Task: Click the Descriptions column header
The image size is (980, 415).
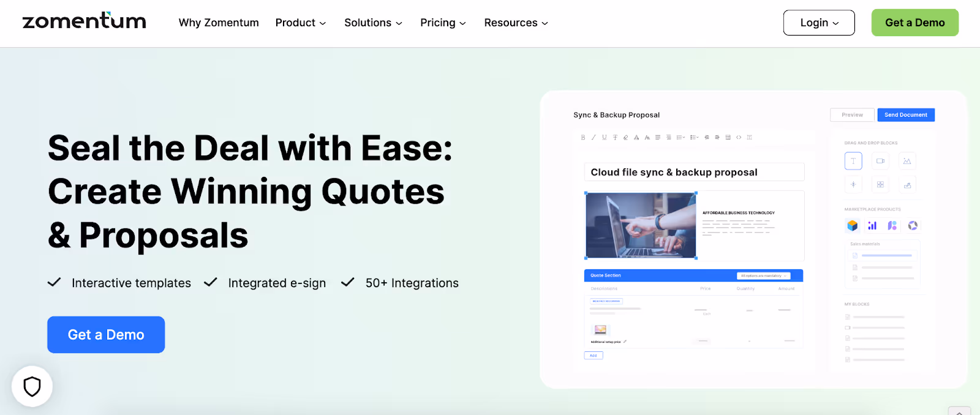Action: click(604, 288)
